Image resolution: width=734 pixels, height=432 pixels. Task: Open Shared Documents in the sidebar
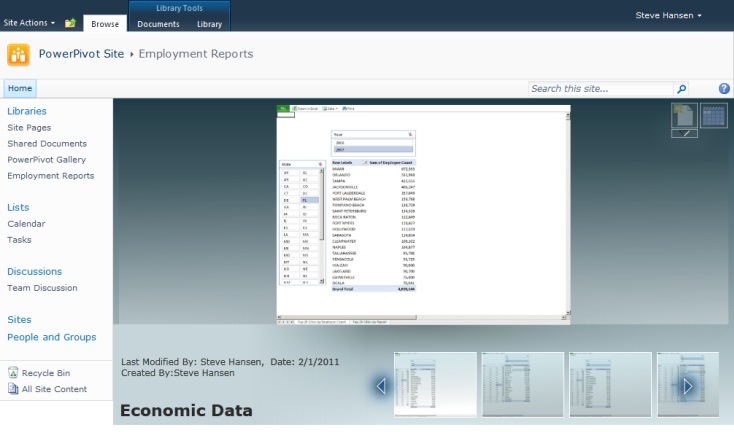point(47,143)
